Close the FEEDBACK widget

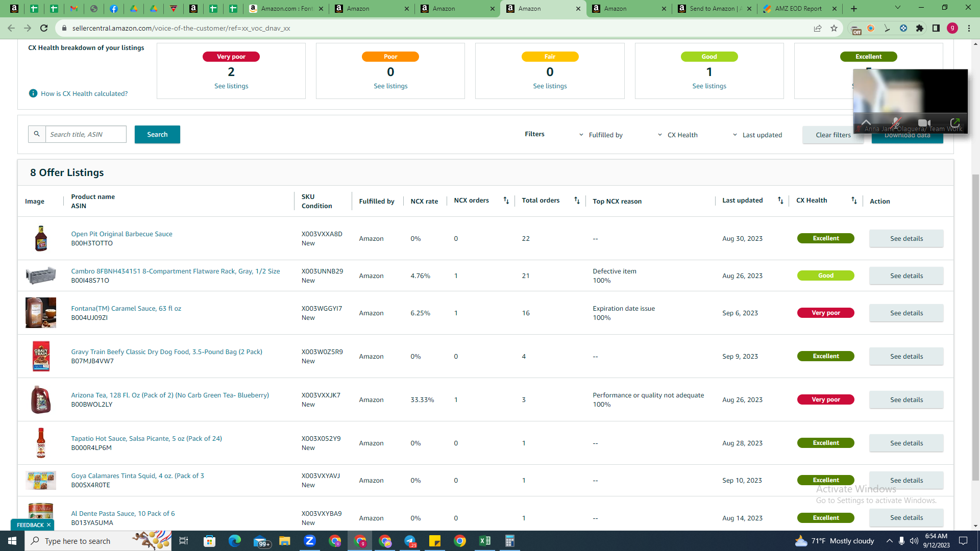click(x=48, y=525)
